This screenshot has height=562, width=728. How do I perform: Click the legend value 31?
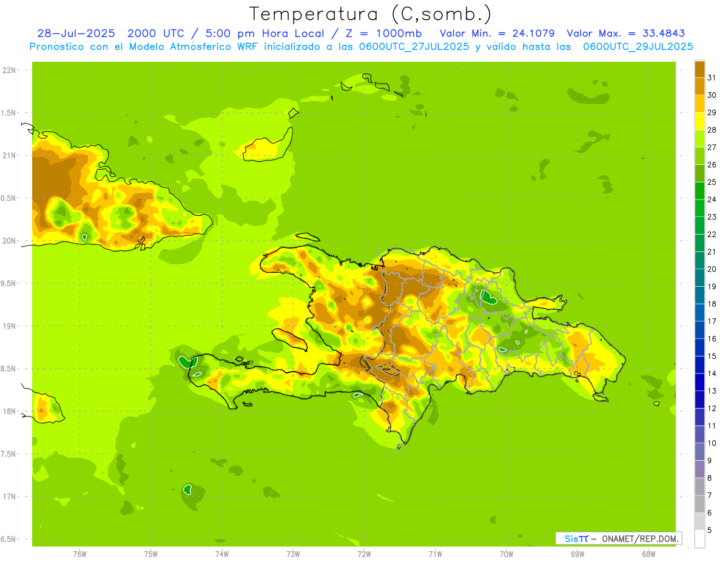[712, 78]
